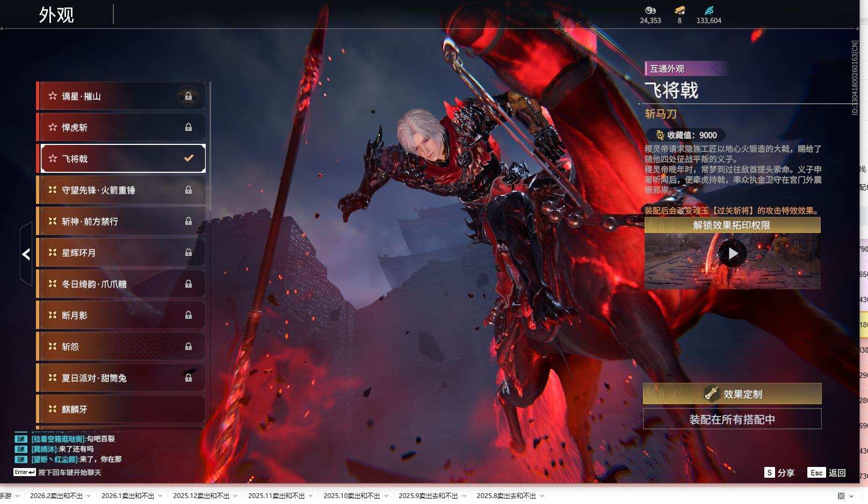Click the collection value icon before 收藏值

pos(660,135)
